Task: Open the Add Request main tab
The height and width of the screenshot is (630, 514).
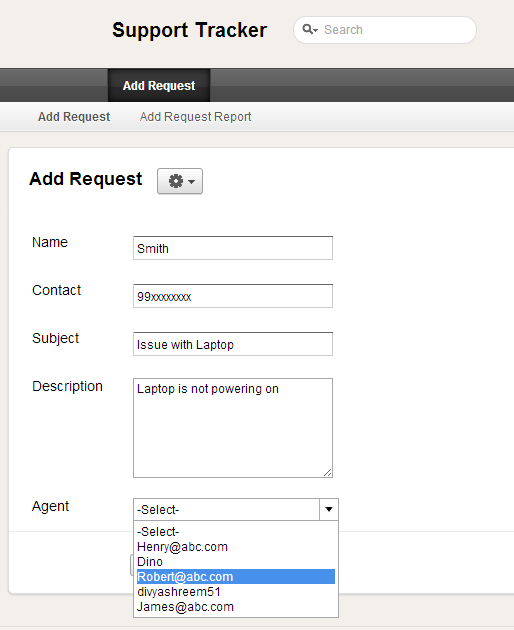Action: 159,85
